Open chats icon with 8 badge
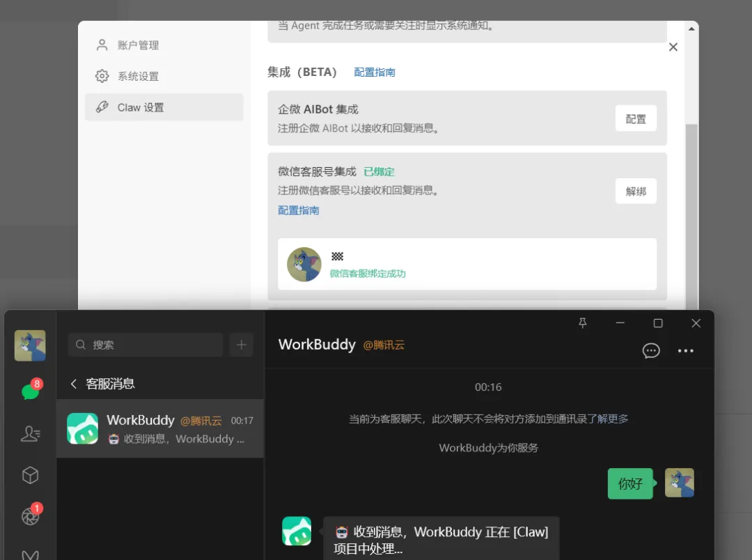Screen dimensions: 752x560 tap(31, 391)
